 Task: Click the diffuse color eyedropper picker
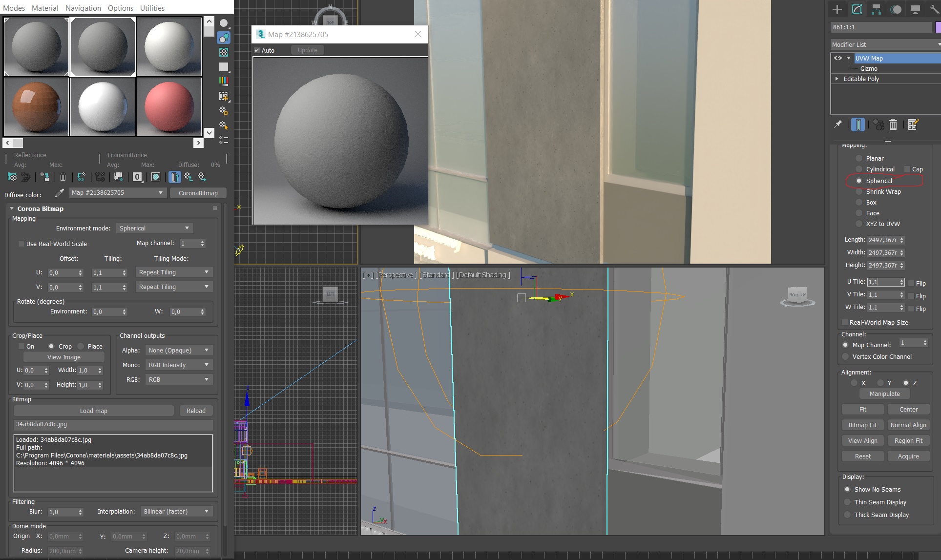(x=59, y=193)
